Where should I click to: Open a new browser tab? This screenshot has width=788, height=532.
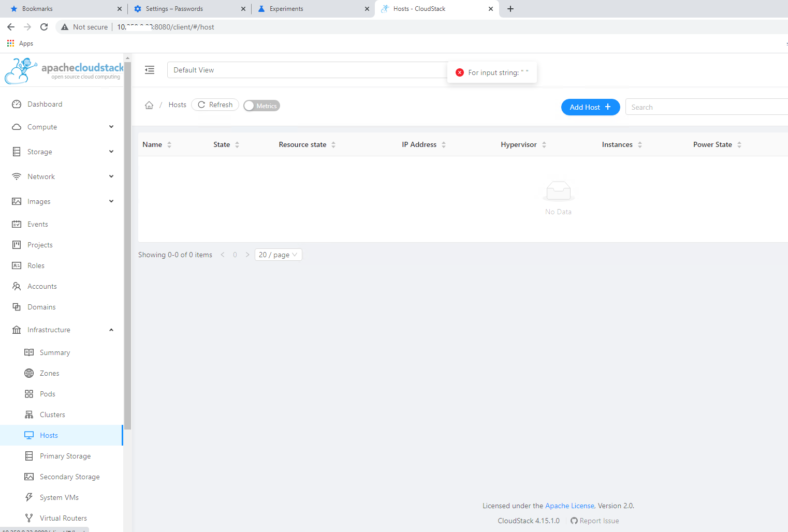point(510,9)
